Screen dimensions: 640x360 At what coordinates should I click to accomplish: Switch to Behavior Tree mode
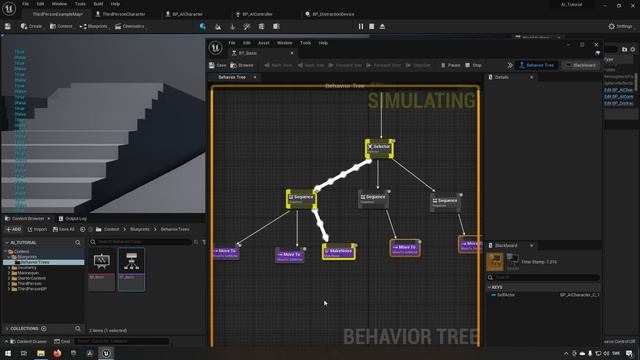point(536,65)
